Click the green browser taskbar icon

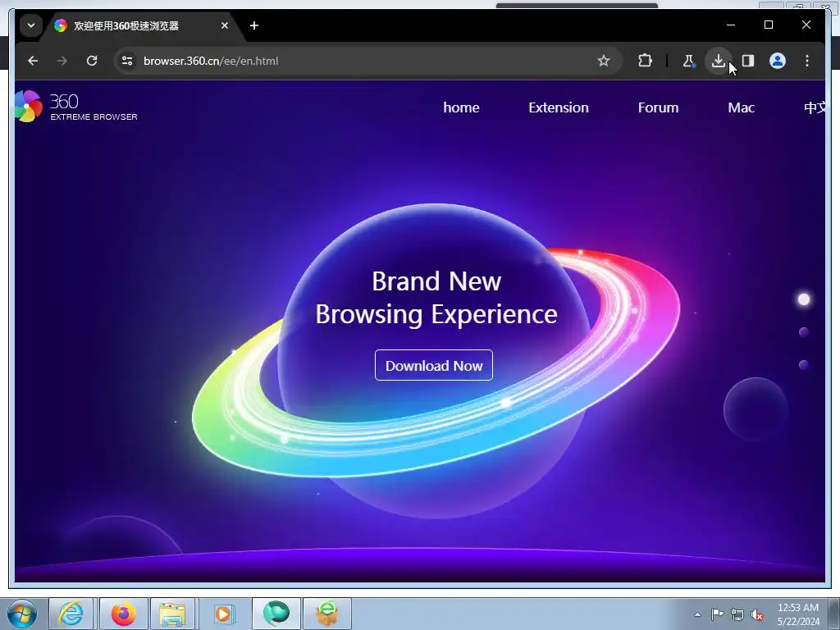(x=276, y=614)
